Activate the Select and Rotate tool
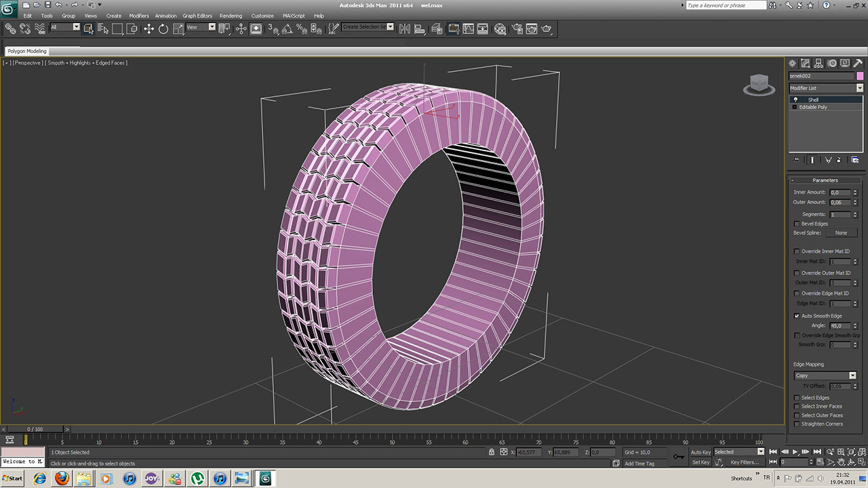 (163, 28)
